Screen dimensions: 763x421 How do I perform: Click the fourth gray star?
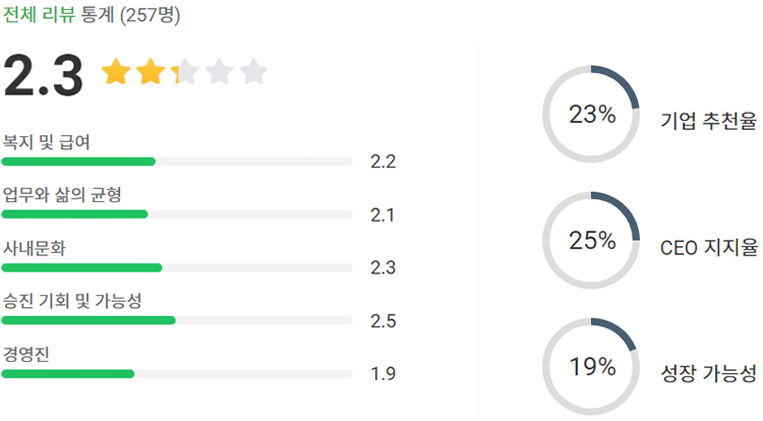(x=219, y=73)
